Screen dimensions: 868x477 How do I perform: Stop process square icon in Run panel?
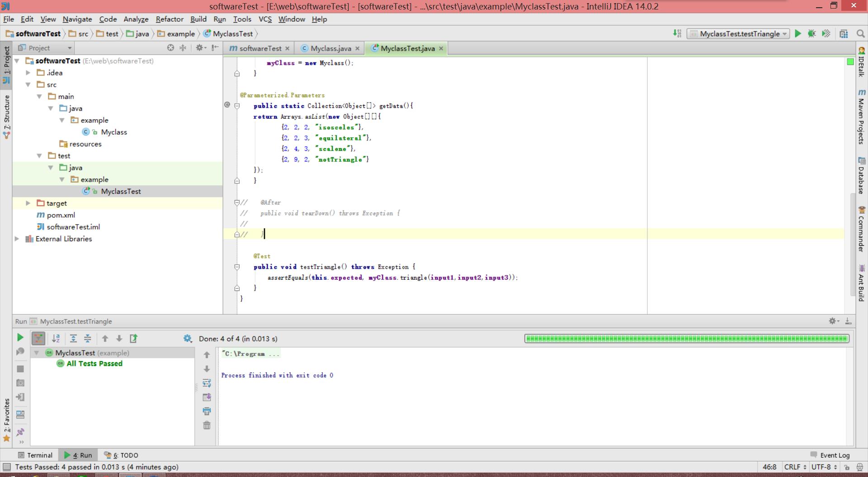click(20, 369)
